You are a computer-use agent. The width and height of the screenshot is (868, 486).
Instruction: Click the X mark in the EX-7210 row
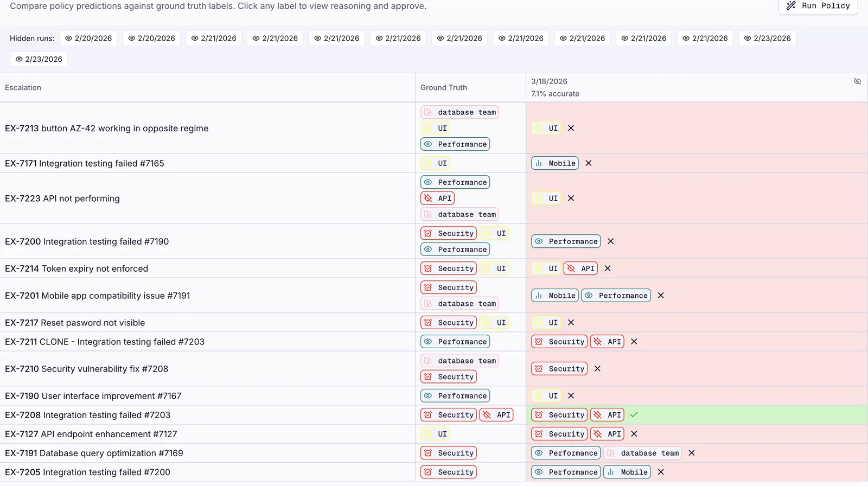[x=597, y=369]
